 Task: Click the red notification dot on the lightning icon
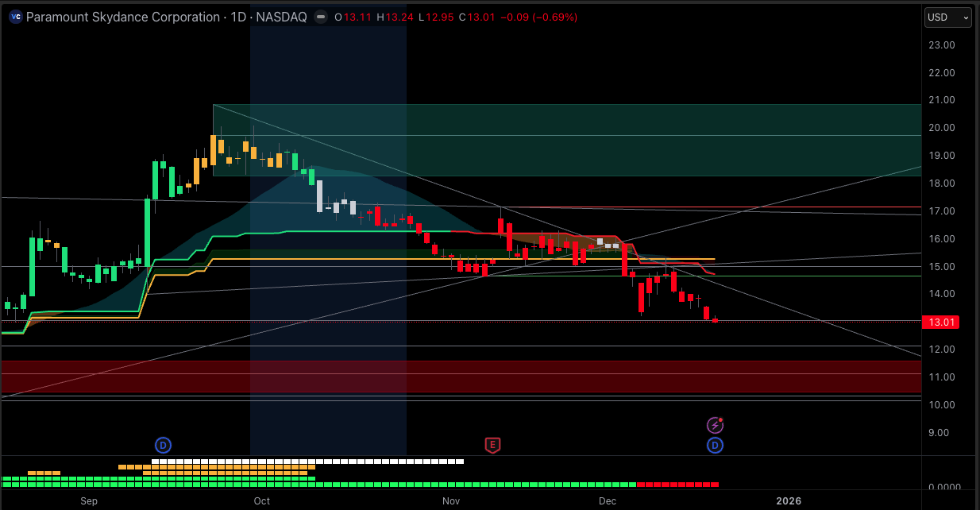[x=721, y=419]
